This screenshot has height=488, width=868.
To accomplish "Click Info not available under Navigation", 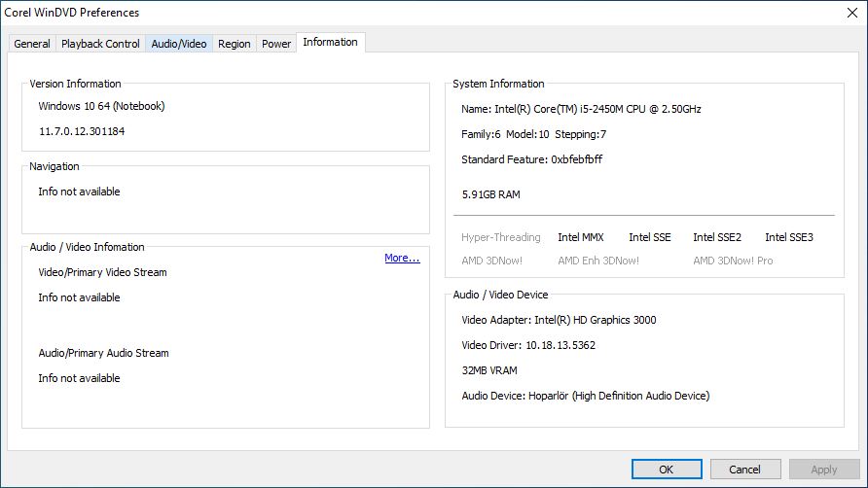I will click(79, 192).
